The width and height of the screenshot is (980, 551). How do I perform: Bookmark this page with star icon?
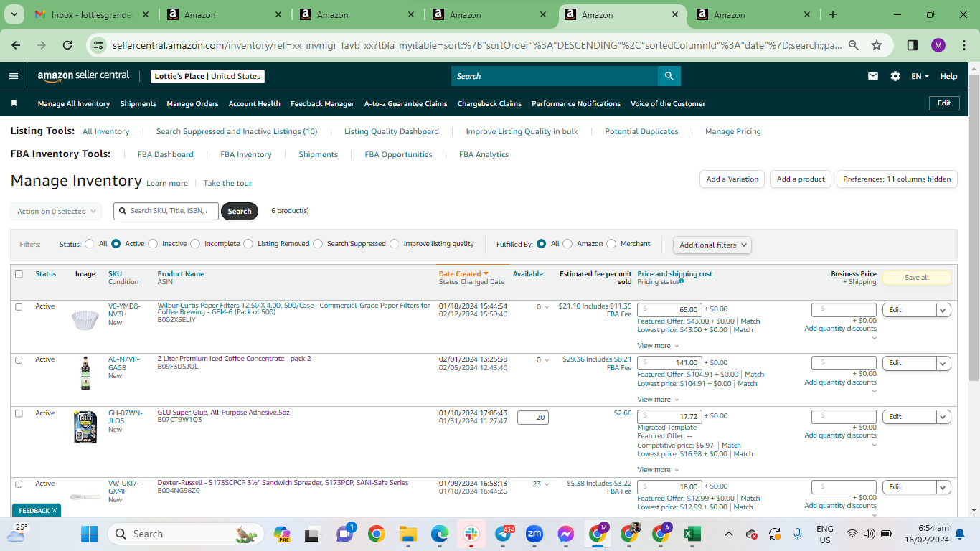[x=877, y=45]
